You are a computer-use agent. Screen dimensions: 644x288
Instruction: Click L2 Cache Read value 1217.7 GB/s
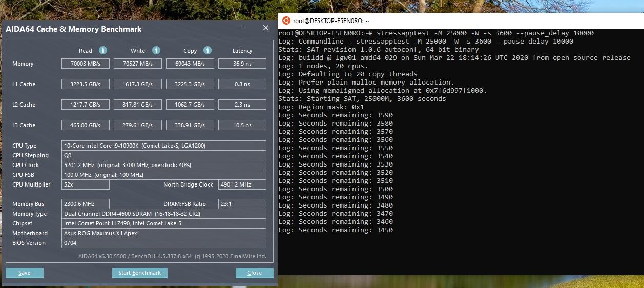point(86,105)
